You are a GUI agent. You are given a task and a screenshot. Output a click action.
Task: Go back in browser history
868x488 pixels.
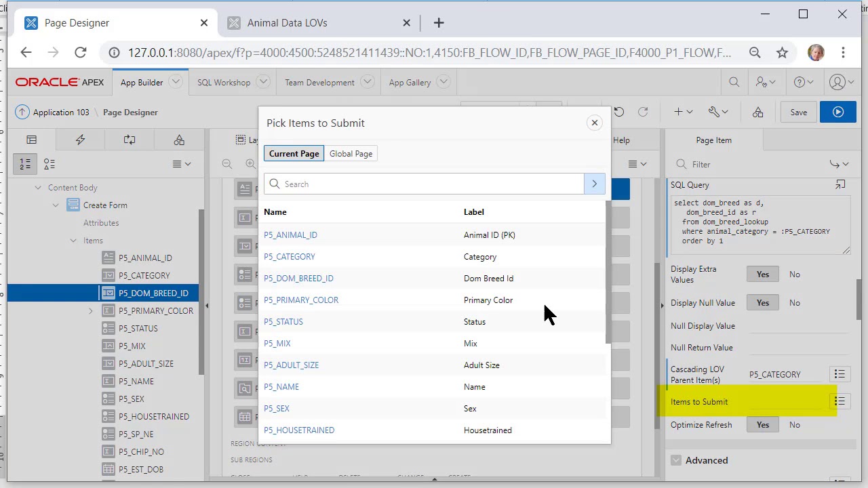pos(26,52)
